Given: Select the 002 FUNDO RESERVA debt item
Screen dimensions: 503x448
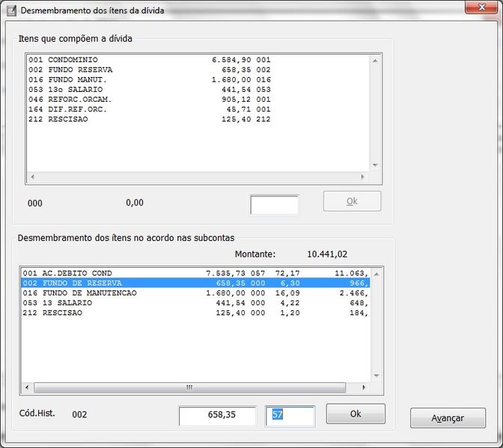Looking at the screenshot, I should click(150, 70).
